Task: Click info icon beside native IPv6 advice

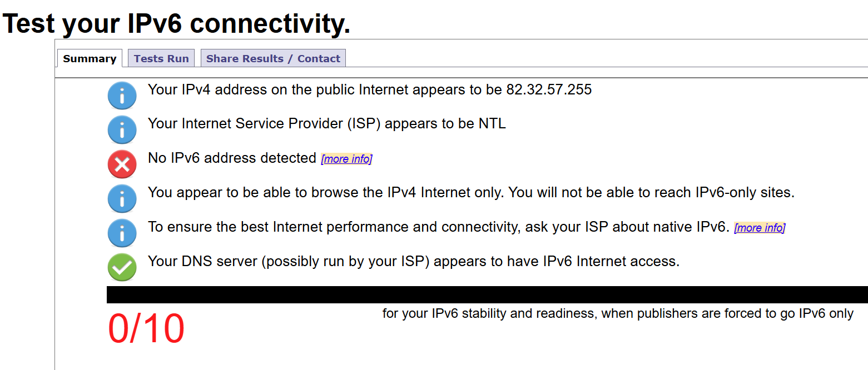Action: coord(122,233)
